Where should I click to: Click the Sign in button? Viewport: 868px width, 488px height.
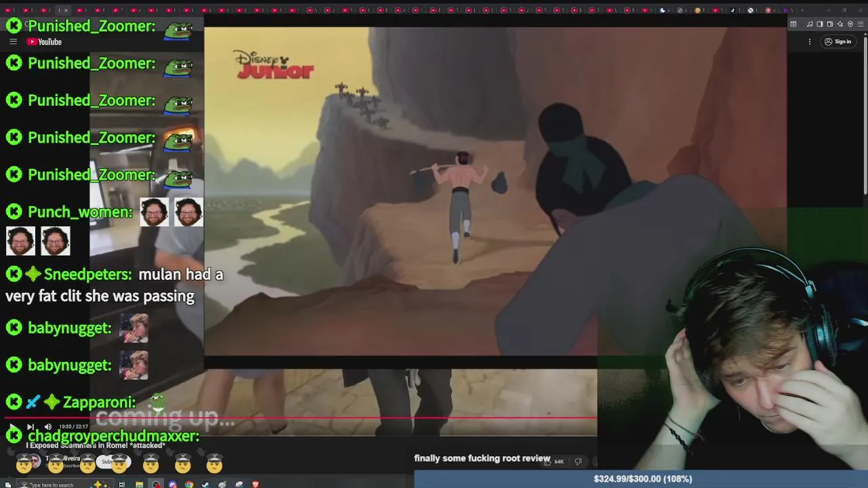coord(837,42)
